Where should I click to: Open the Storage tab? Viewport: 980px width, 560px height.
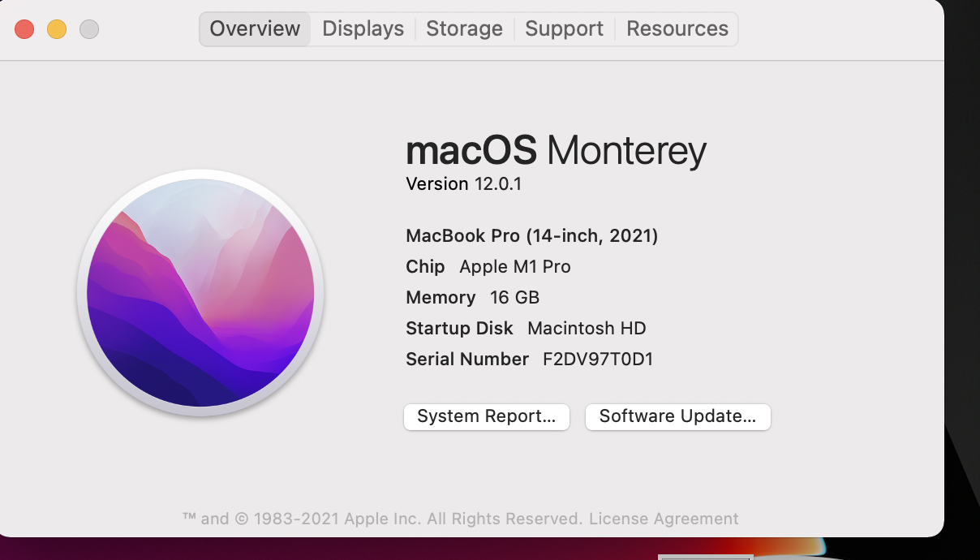(x=464, y=29)
